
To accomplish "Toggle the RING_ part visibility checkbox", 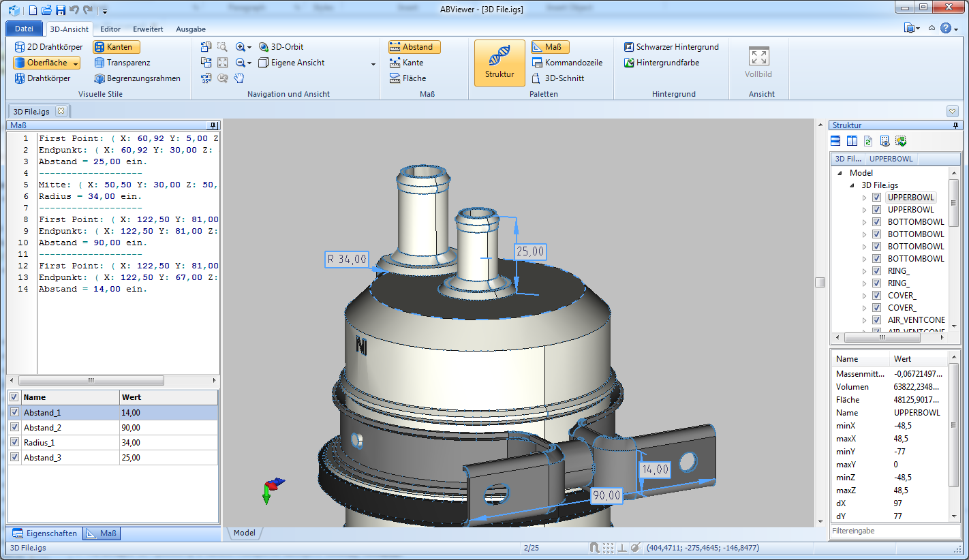I will [877, 271].
